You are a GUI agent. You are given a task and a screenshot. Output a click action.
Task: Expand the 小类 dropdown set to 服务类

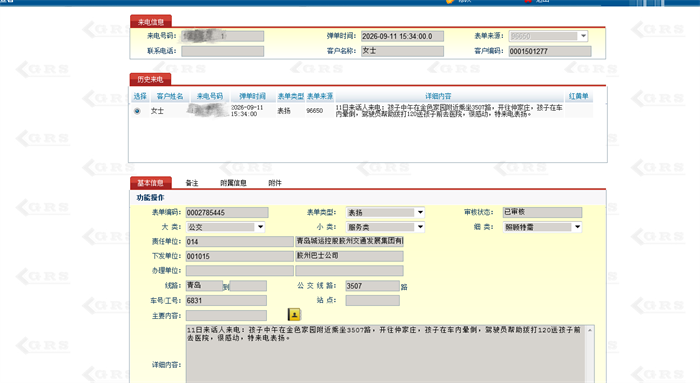coord(420,227)
